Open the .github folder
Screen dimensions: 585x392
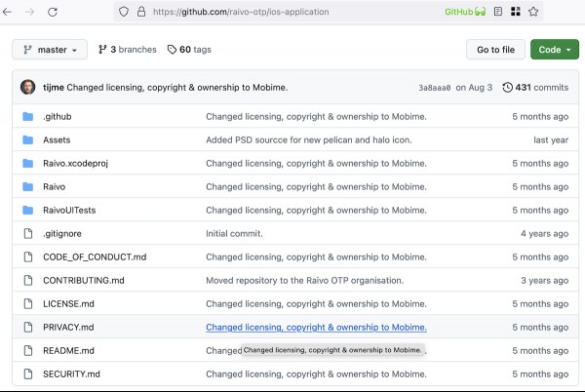point(58,116)
